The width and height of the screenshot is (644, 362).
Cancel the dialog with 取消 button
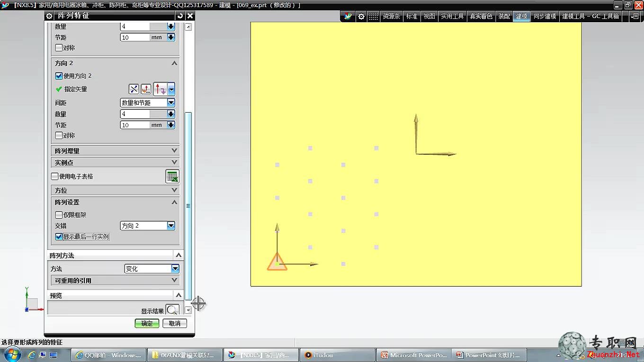[x=175, y=324]
